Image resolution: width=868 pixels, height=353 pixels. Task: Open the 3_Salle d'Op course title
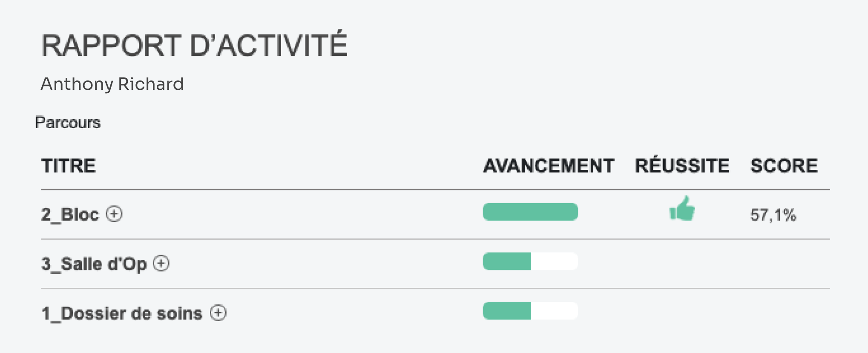coord(94,264)
